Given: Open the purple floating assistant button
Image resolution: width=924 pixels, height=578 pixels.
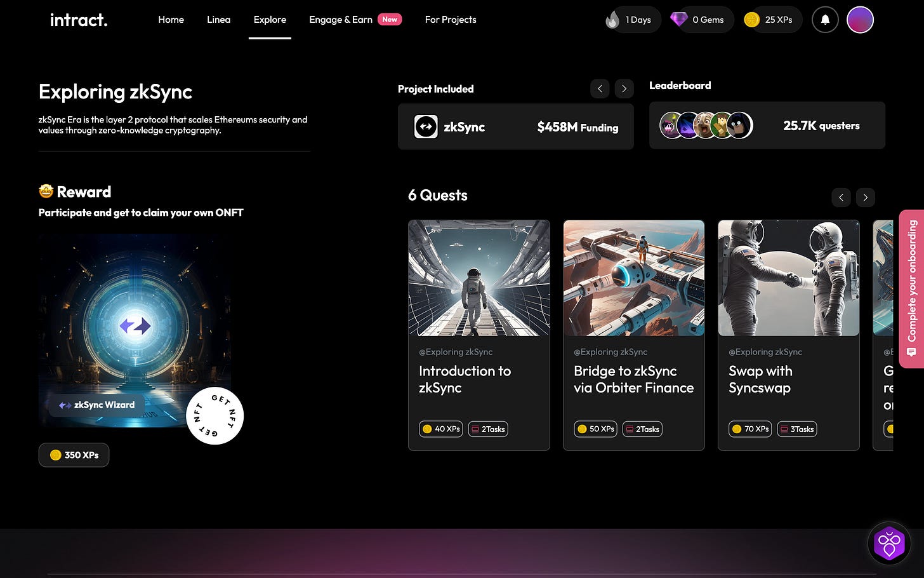Looking at the screenshot, I should (888, 544).
